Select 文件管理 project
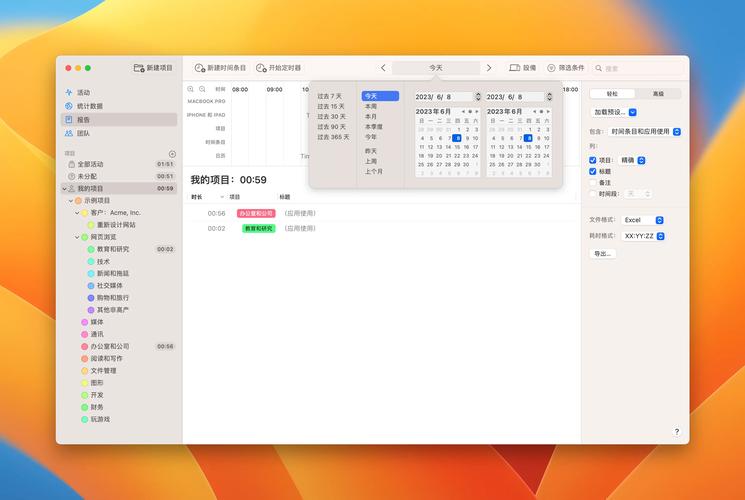This screenshot has width=745, height=500. coord(104,371)
